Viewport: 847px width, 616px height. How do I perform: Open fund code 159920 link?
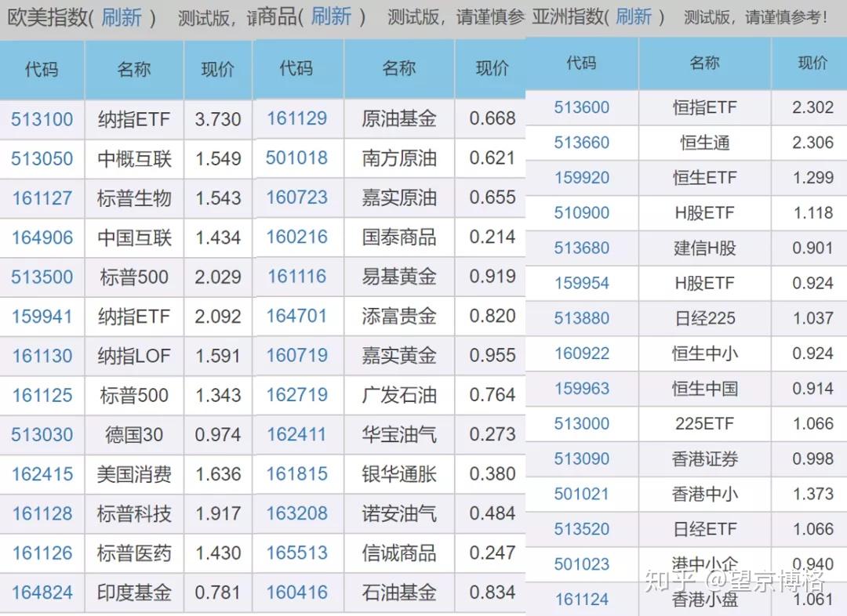pyautogui.click(x=582, y=178)
